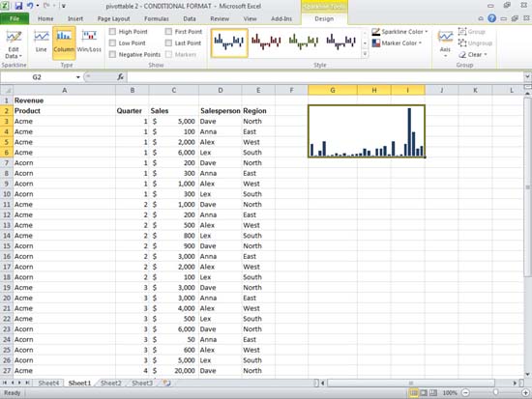Screen dimensions: 532x399
Task: Click the horizontal scrollbar right arrow
Action: tap(515, 384)
